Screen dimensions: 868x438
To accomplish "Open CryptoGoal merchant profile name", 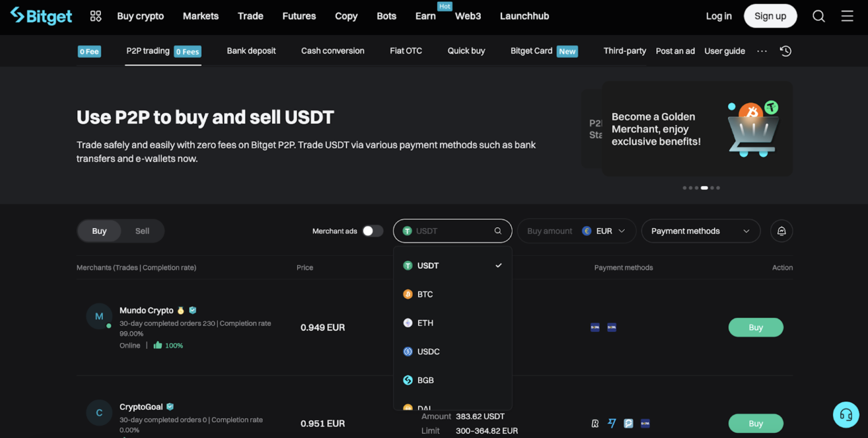I will [x=141, y=407].
